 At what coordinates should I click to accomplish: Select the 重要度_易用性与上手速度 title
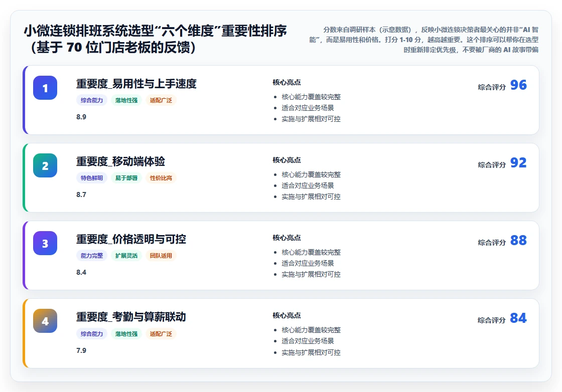(136, 84)
